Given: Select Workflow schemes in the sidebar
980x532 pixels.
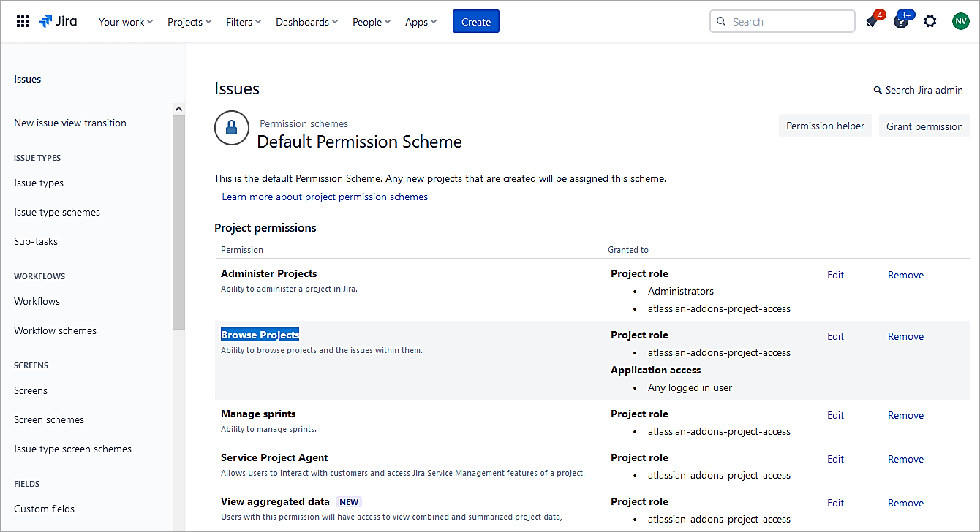Looking at the screenshot, I should point(55,330).
